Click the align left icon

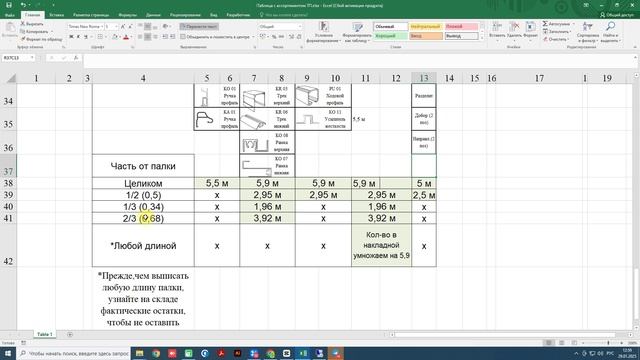tap(140, 37)
